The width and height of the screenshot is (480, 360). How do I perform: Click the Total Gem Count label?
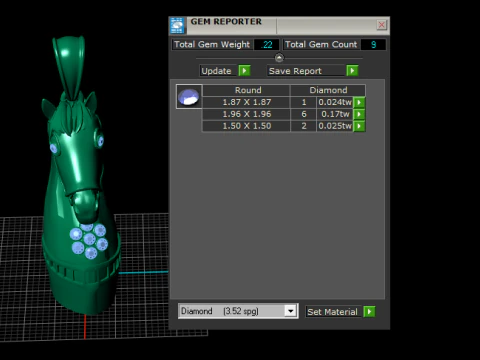321,44
